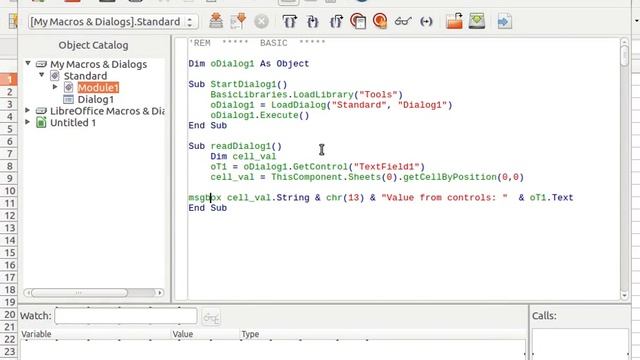Click the My Macros & Dialogs container icon
Image resolution: width=640 pixels, height=360 pixels.
pyautogui.click(x=41, y=64)
